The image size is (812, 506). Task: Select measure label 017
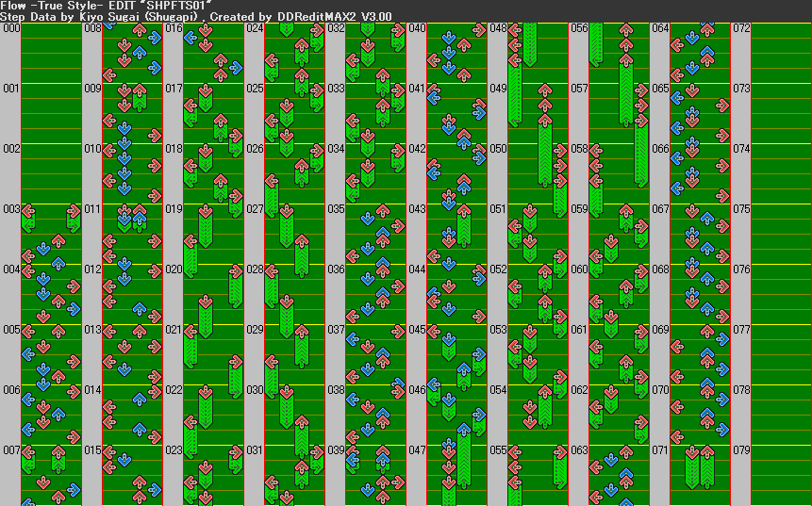[174, 89]
